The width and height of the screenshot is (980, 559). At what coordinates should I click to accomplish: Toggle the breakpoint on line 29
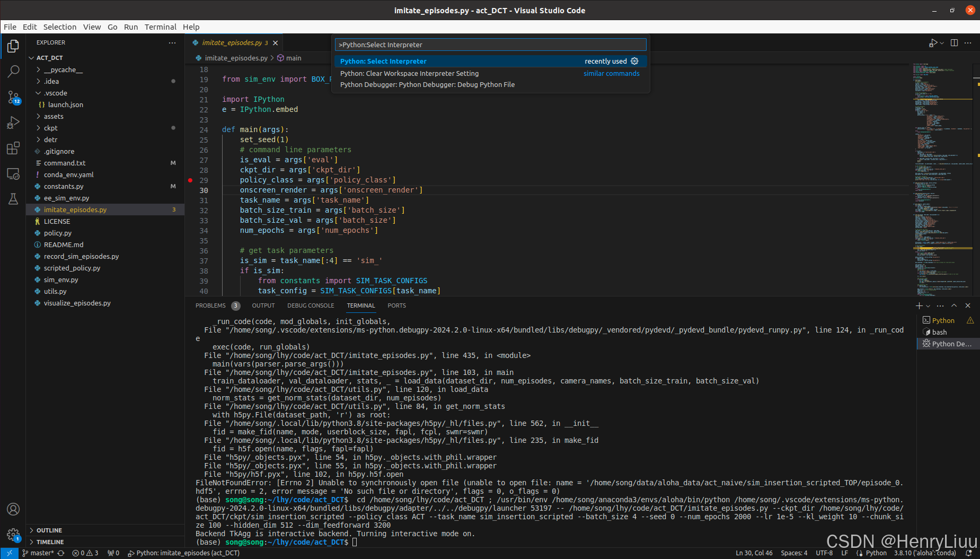[191, 180]
